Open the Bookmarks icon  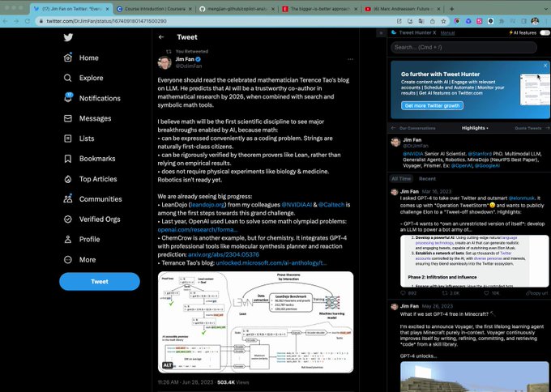tap(68, 159)
